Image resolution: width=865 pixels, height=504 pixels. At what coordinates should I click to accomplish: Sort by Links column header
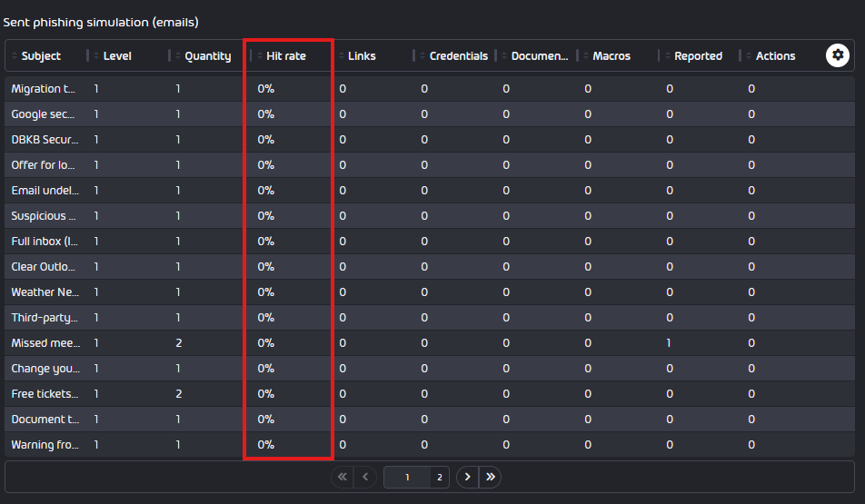coord(362,55)
